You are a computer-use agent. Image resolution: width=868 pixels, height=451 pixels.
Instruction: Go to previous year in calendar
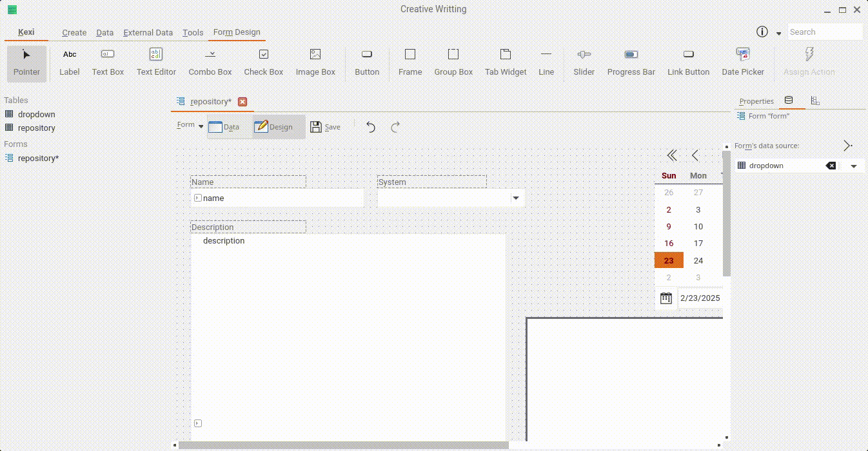pyautogui.click(x=671, y=155)
